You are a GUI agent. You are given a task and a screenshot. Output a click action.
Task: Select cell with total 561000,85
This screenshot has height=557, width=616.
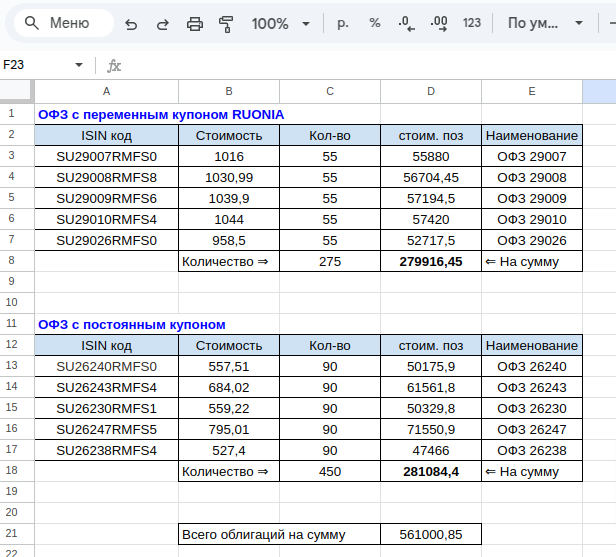(x=431, y=534)
